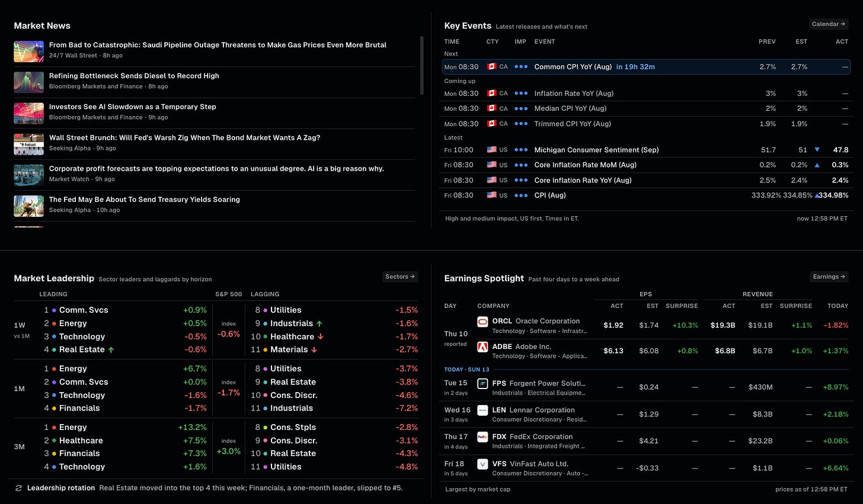Click the Oracle Corporation logo icon

pyautogui.click(x=482, y=322)
